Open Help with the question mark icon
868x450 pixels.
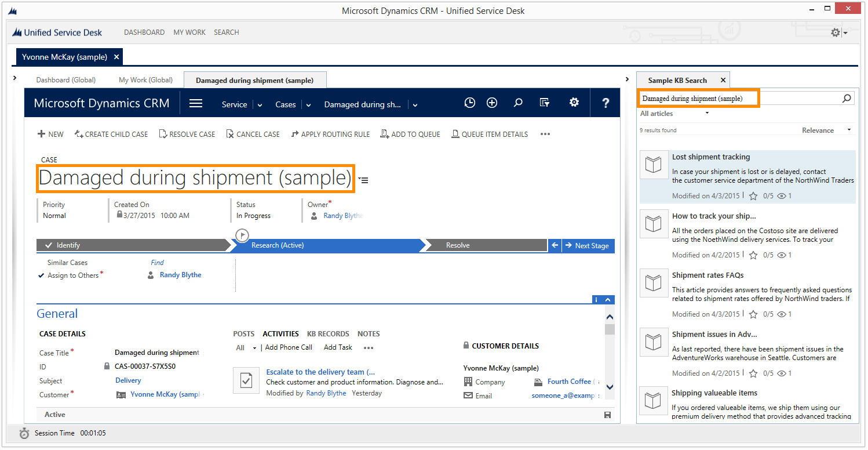click(605, 102)
